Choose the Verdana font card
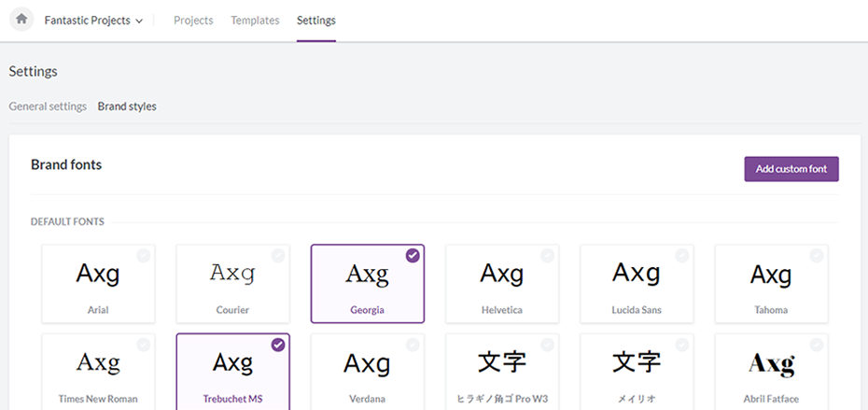The width and height of the screenshot is (868, 410). point(367,372)
